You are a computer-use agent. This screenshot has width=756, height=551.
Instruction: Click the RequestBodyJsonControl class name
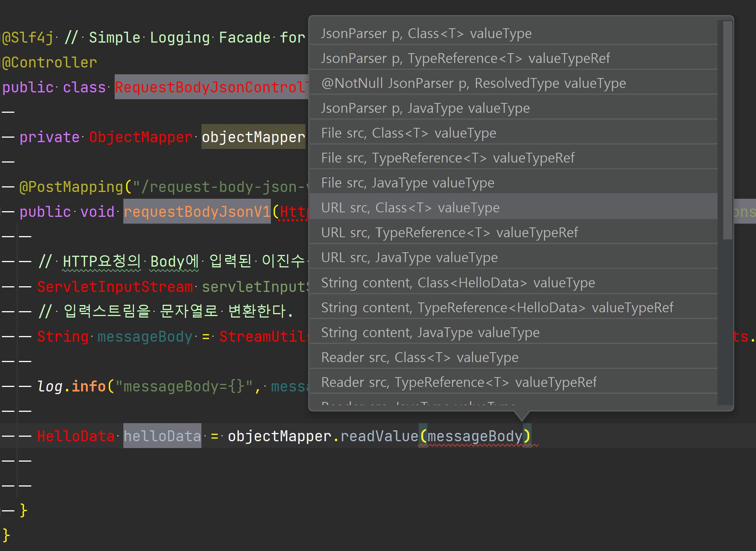pos(212,87)
